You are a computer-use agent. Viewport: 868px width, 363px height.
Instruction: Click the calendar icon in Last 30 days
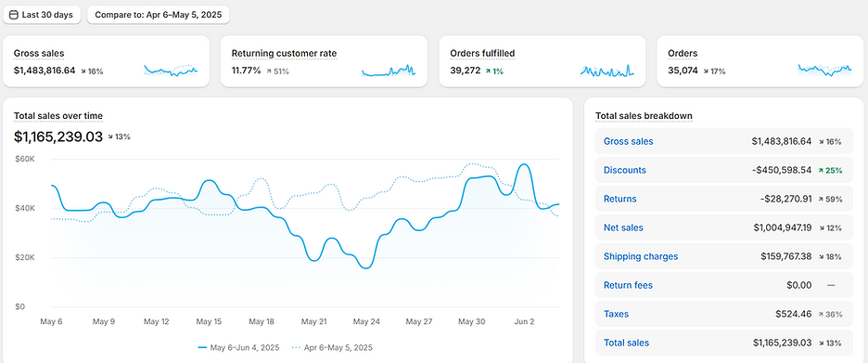click(x=14, y=15)
